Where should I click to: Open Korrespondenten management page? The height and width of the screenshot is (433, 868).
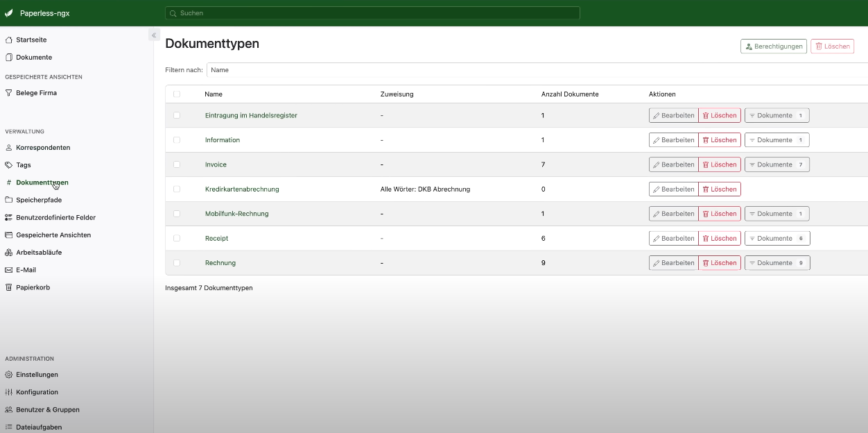coord(43,147)
